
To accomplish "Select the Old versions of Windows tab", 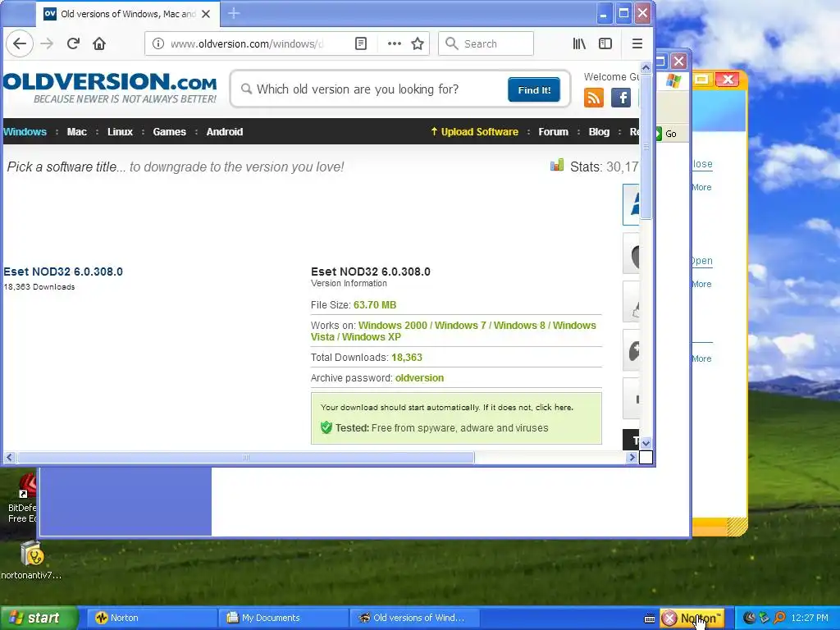I will pyautogui.click(x=128, y=14).
